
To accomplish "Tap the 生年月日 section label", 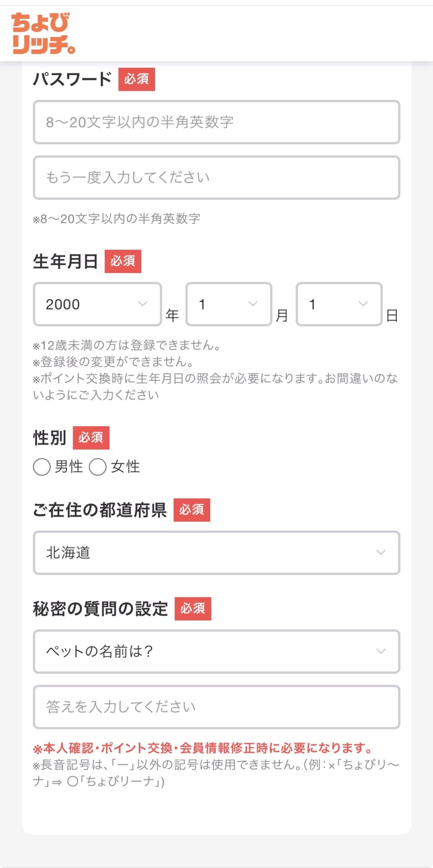I will [66, 261].
